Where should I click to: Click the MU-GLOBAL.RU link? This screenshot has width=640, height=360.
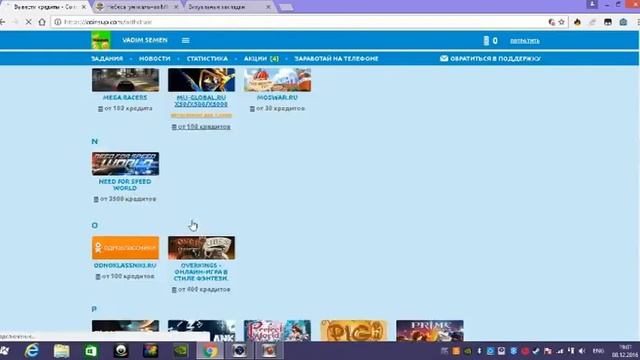pos(201,101)
